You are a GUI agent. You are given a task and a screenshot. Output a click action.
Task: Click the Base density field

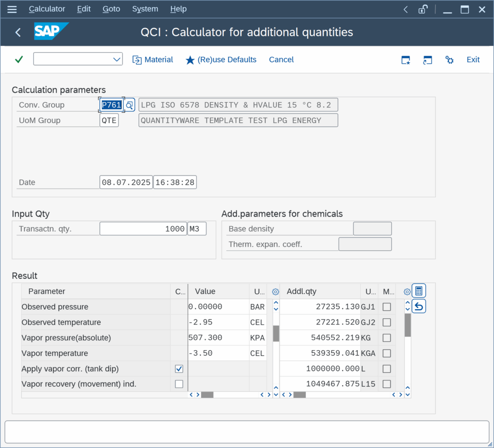pyautogui.click(x=372, y=229)
